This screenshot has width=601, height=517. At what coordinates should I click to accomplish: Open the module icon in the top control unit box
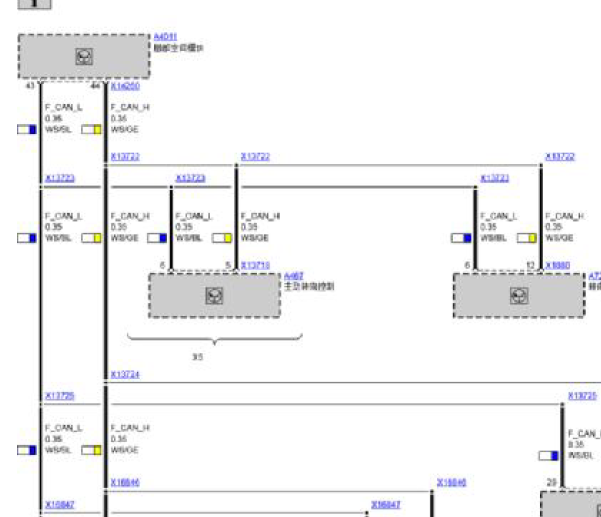click(84, 57)
